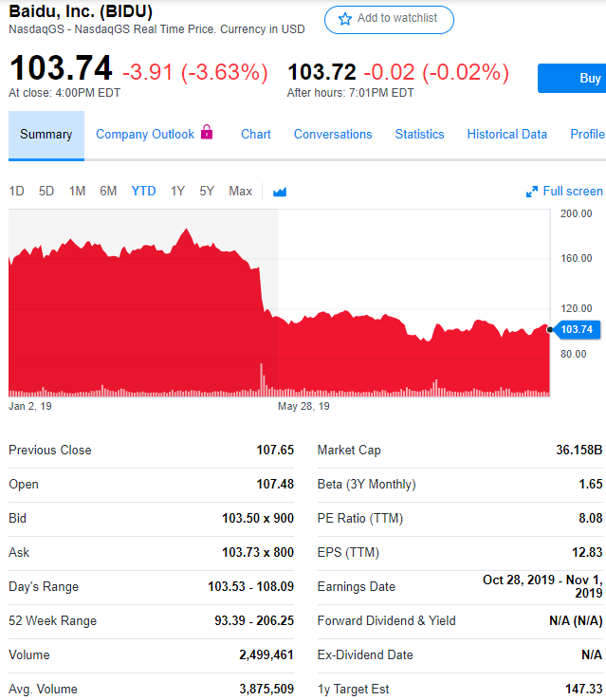The image size is (606, 700).
Task: Click the star icon in Add to watchlist
Action: (345, 19)
